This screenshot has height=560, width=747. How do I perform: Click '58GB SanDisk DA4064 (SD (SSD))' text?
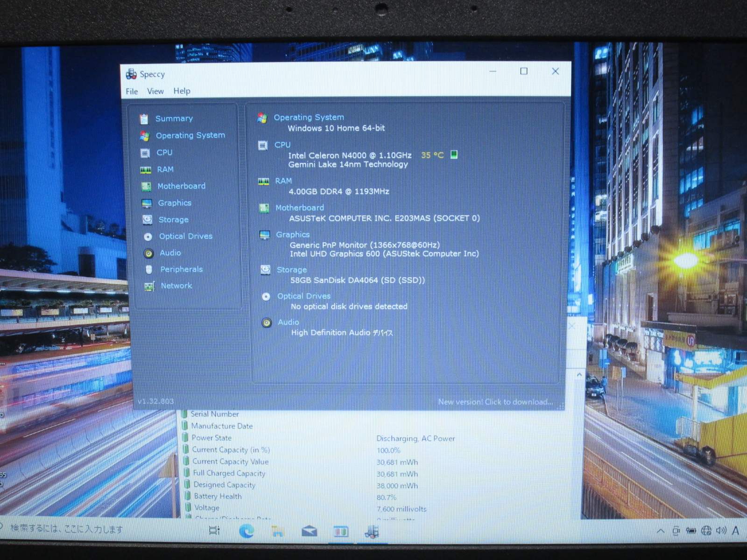click(x=358, y=280)
